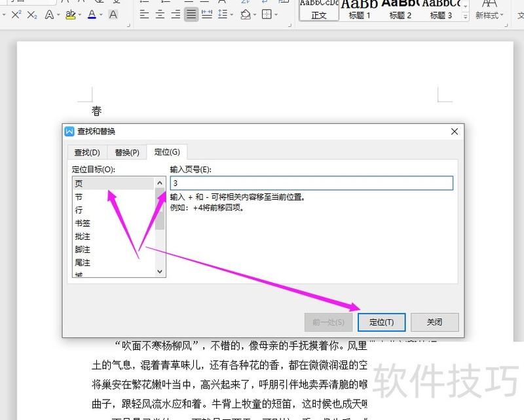This screenshot has width=524, height=420.
Task: Select 页 in the target list
Action: (113, 183)
